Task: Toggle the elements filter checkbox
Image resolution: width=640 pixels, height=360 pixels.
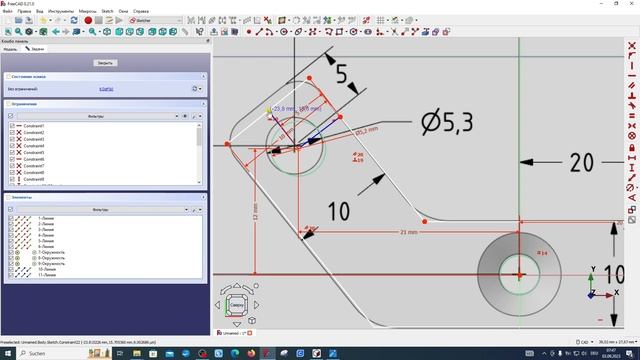Action: 11,209
